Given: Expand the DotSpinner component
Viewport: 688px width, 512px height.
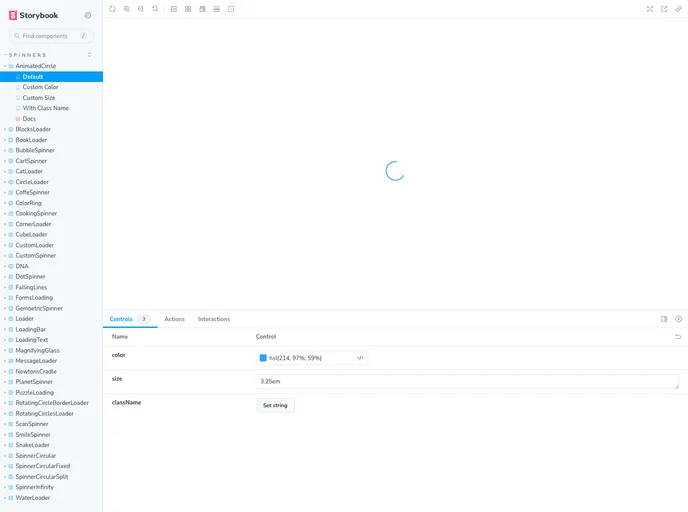Looking at the screenshot, I should pyautogui.click(x=30, y=277).
